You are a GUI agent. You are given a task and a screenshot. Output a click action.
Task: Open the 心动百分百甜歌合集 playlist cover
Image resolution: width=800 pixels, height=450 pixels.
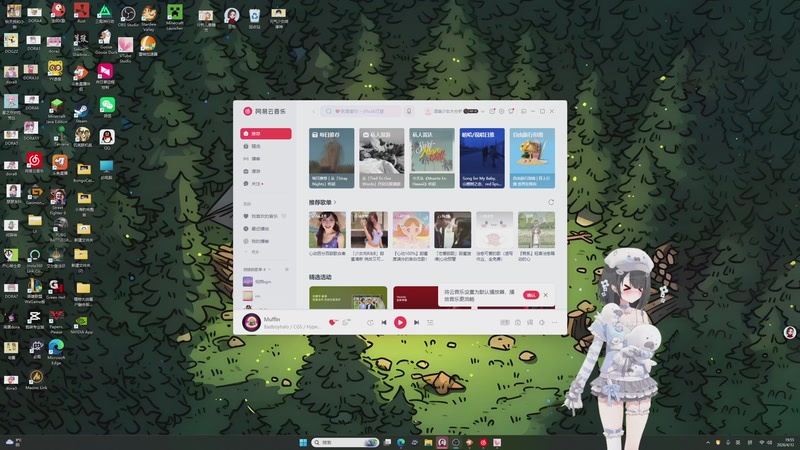[327, 230]
